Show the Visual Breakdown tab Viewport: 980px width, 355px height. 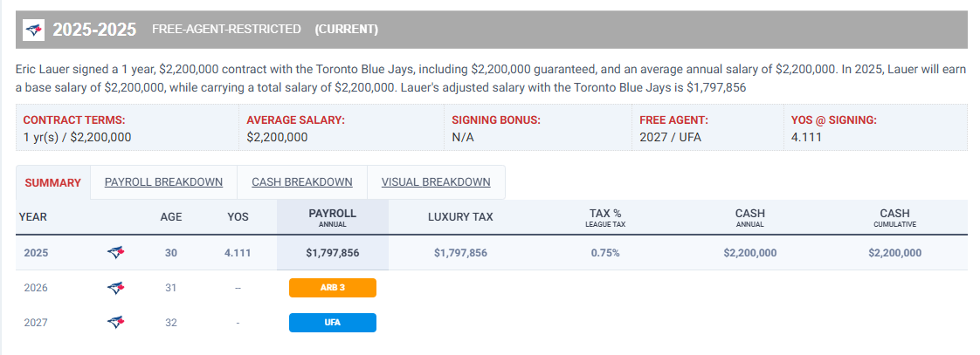[436, 182]
